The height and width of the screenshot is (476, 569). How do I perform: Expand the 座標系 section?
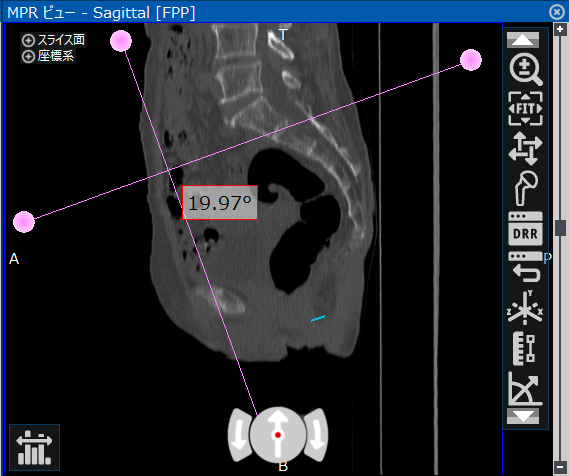coord(48,56)
